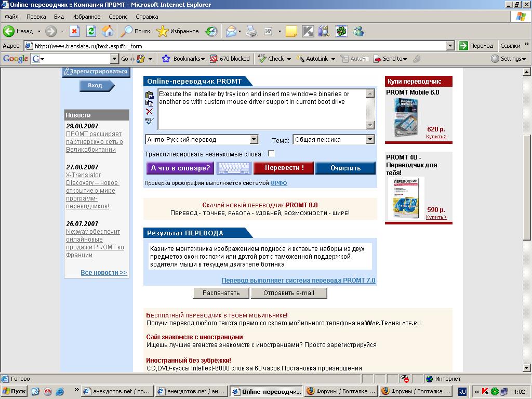Click the Messenger people icon

click(x=358, y=31)
